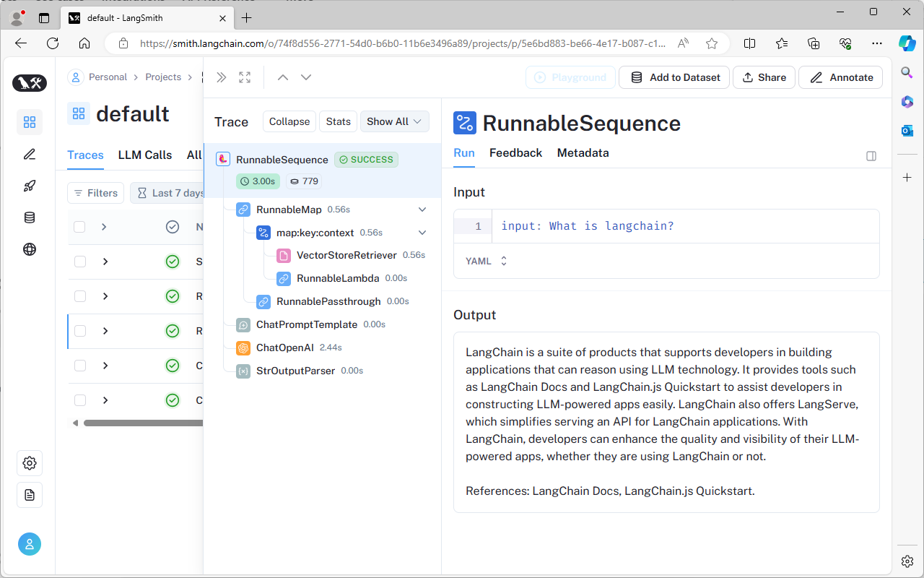This screenshot has height=578, width=924.
Task: Open the Personal breadcrumb link
Action: pos(108,77)
